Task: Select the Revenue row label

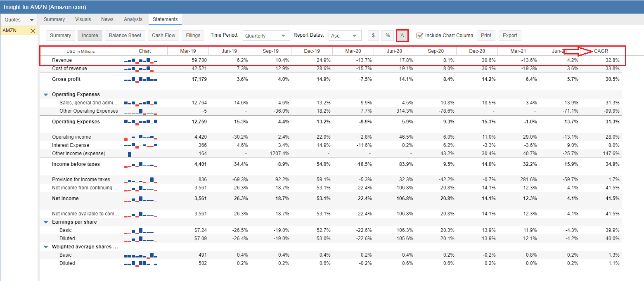Action: tap(62, 61)
